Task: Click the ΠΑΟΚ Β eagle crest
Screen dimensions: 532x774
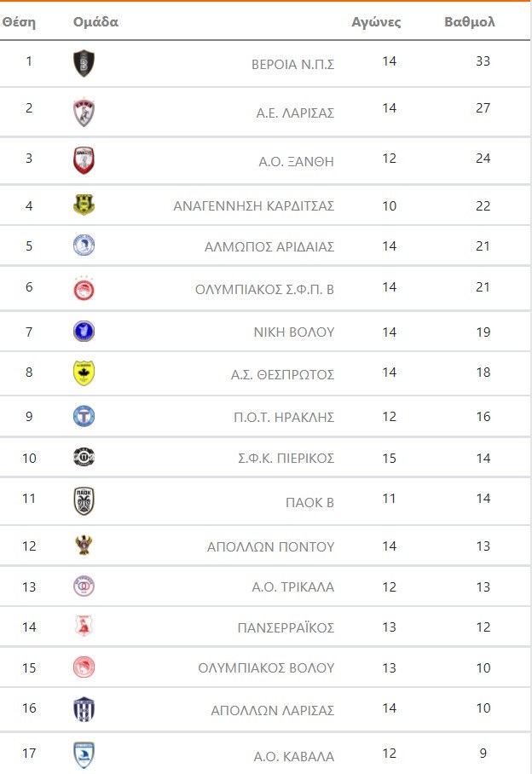Action: [x=84, y=501]
